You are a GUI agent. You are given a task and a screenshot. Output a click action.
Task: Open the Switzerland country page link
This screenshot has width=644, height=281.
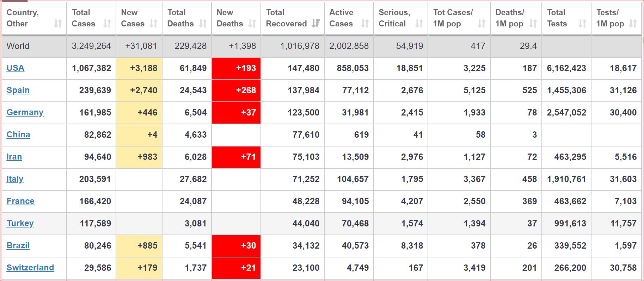coord(30,268)
